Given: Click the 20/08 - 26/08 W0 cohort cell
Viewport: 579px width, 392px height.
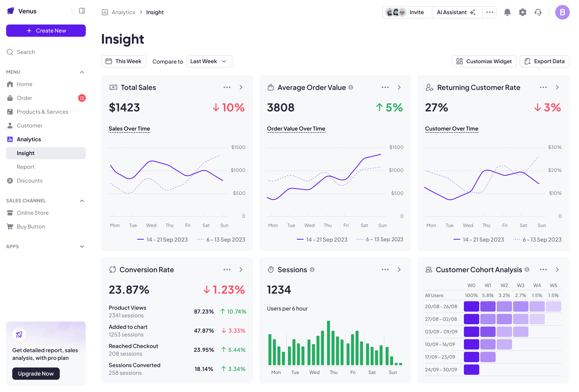Looking at the screenshot, I should pyautogui.click(x=471, y=306).
